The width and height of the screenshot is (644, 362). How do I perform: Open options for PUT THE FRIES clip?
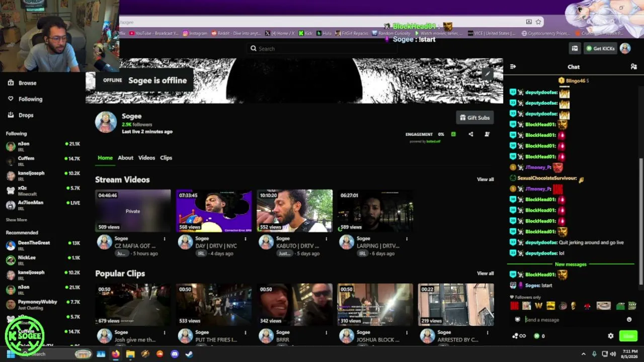[246, 332]
